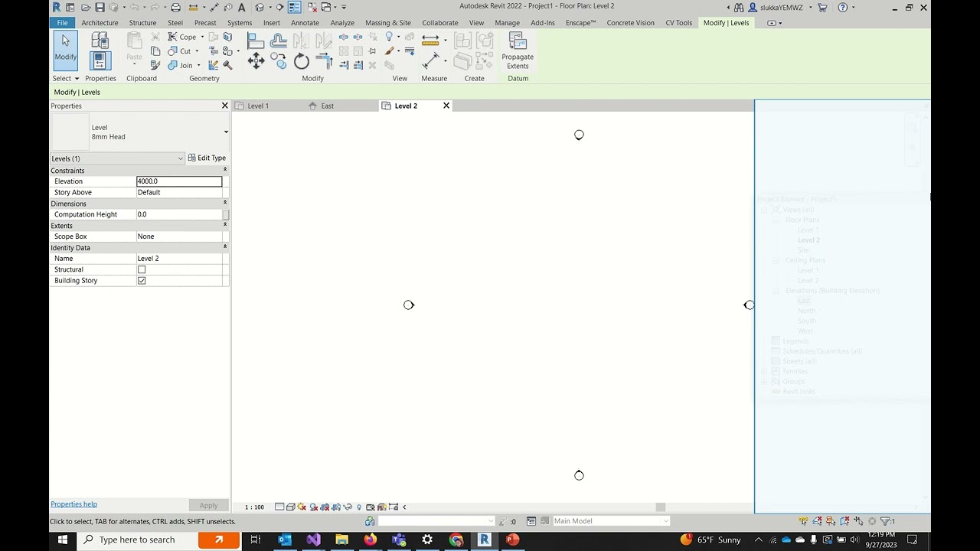980x551 pixels.
Task: Open the Manage ribbon tab
Action: 507,23
